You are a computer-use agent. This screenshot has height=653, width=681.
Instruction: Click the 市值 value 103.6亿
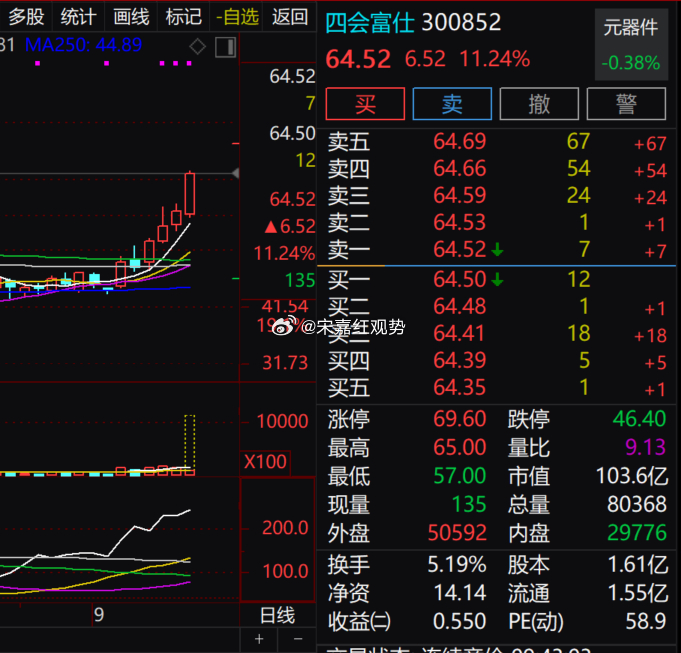pyautogui.click(x=632, y=476)
